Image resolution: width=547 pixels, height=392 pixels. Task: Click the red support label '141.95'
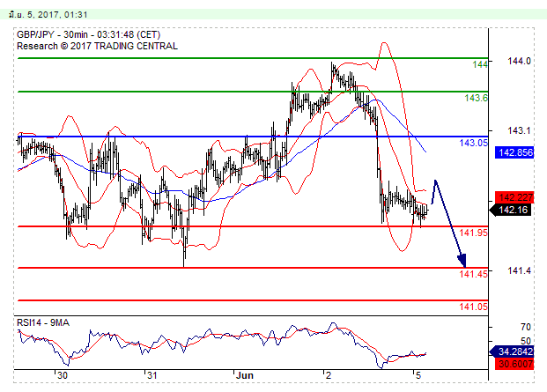[x=473, y=233]
